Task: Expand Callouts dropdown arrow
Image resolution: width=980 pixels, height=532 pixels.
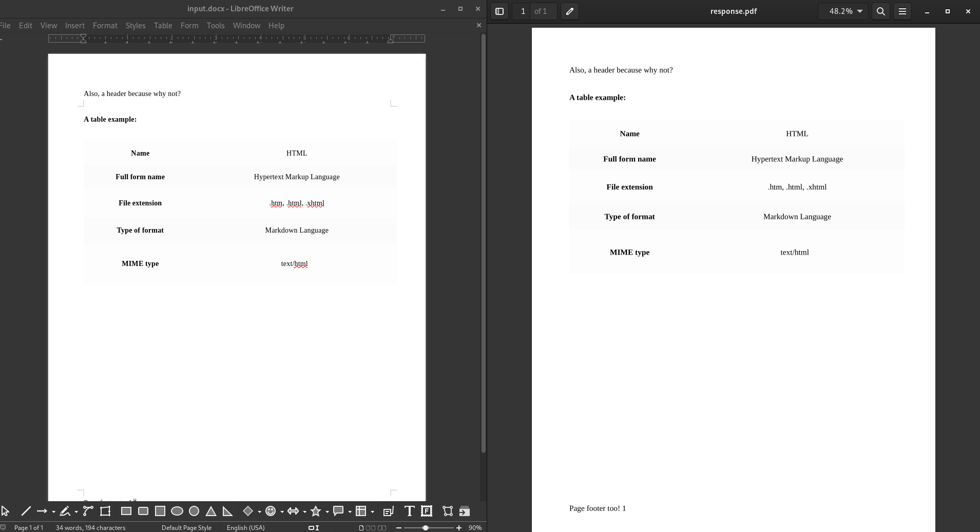Action: pos(350,511)
